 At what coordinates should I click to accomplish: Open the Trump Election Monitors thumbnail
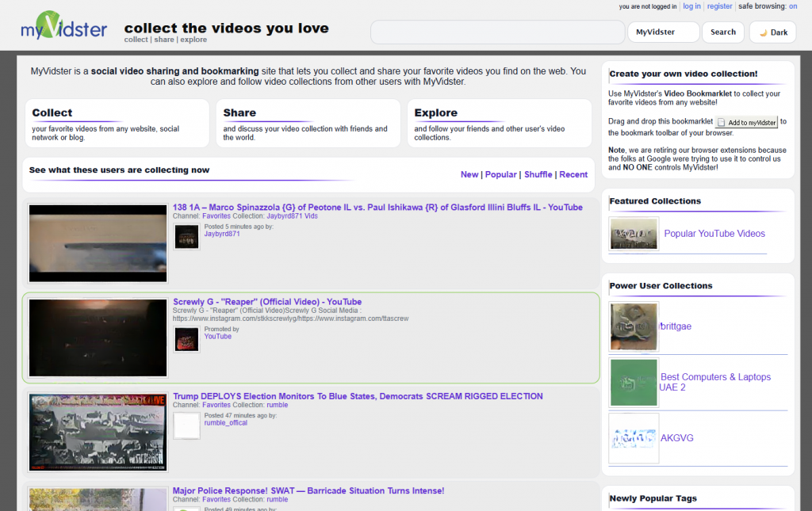tap(98, 433)
